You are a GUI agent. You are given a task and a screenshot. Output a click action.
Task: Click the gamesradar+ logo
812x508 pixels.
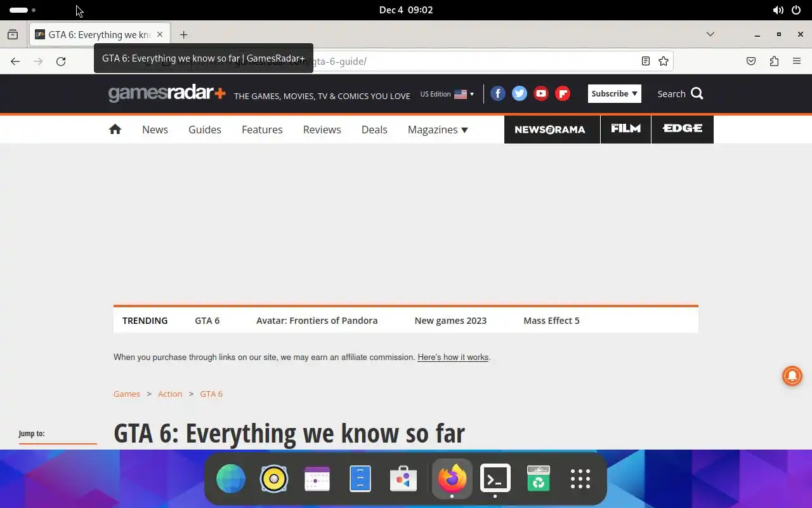167,93
